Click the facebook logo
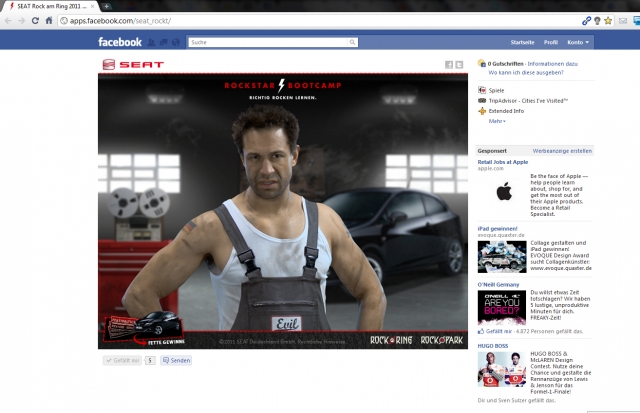Viewport: 640px width, 413px height. pos(120,42)
